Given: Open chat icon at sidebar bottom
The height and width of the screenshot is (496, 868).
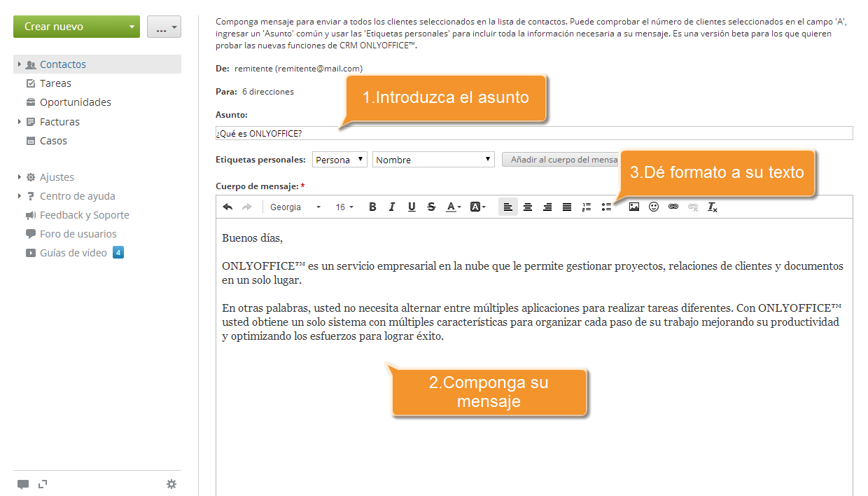Looking at the screenshot, I should pyautogui.click(x=23, y=484).
